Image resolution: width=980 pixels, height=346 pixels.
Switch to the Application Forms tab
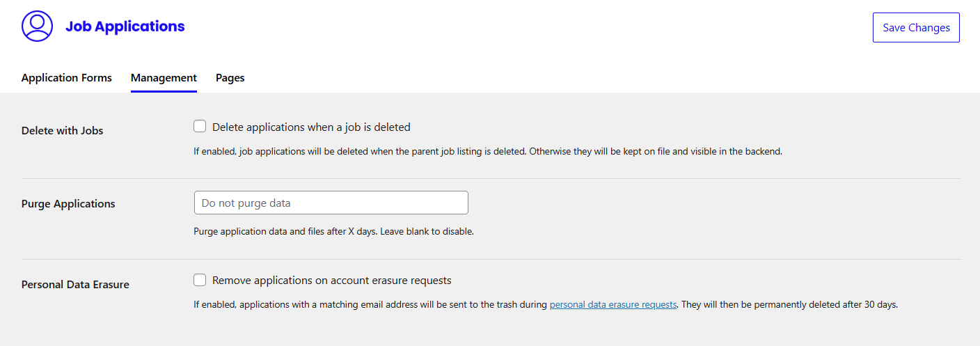click(67, 78)
